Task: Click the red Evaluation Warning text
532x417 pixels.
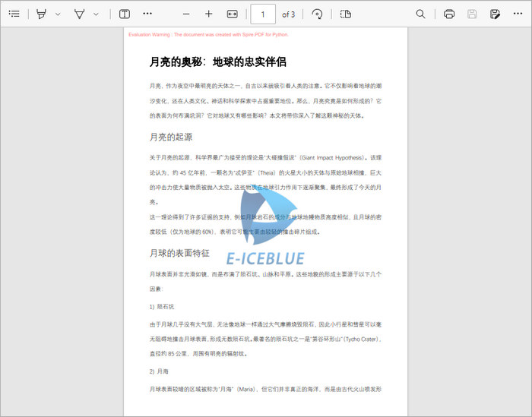Action: tap(208, 35)
